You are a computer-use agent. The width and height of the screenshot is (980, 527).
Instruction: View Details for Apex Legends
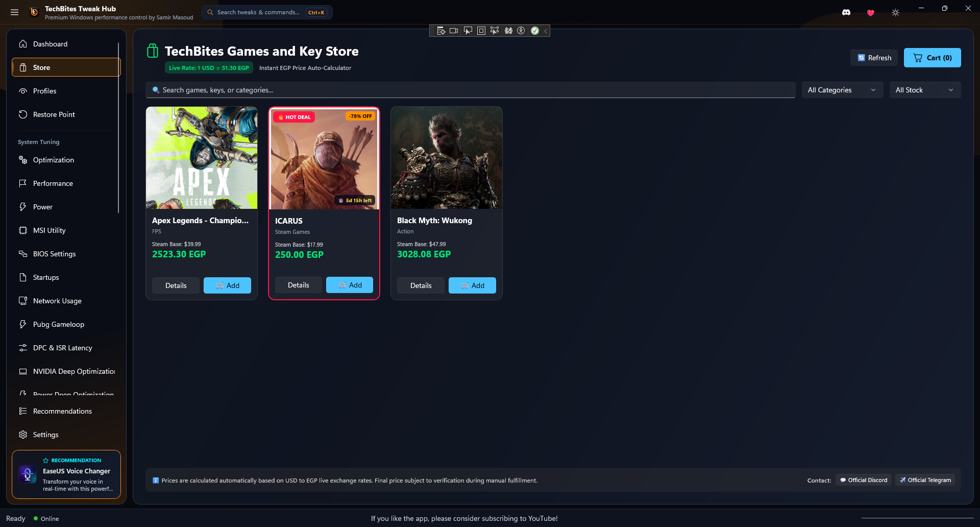tap(176, 285)
